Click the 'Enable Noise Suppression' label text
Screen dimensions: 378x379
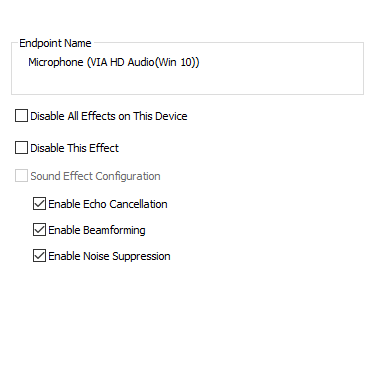(109, 256)
